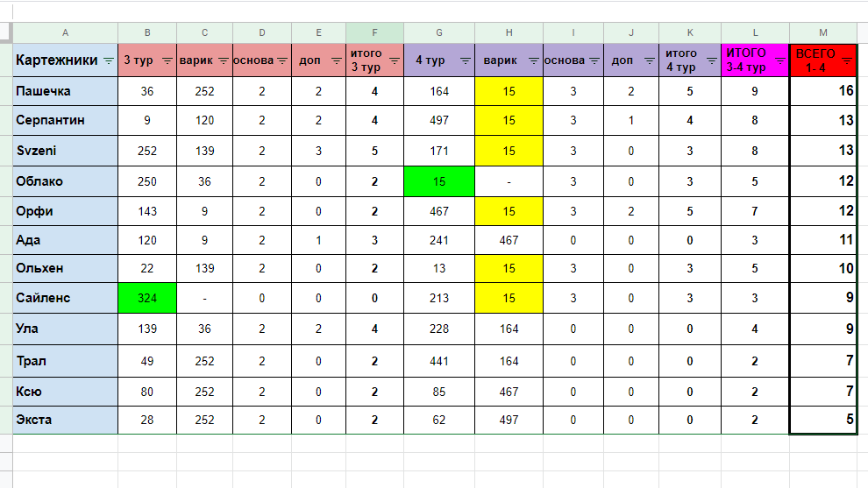Screen dimensions: 868x488
Task: Select 143 in Орфи row
Action: (147, 211)
